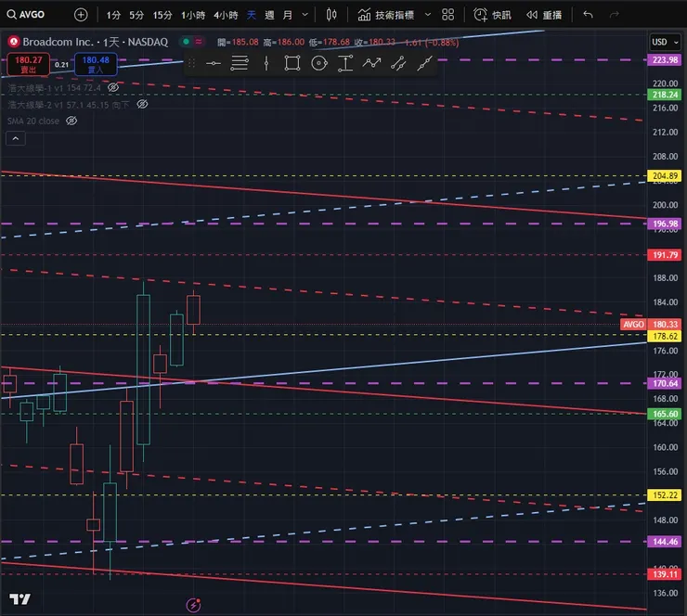Screen dimensions: 687x616
Task: Open the USD currency dropdown
Action: tap(665, 42)
